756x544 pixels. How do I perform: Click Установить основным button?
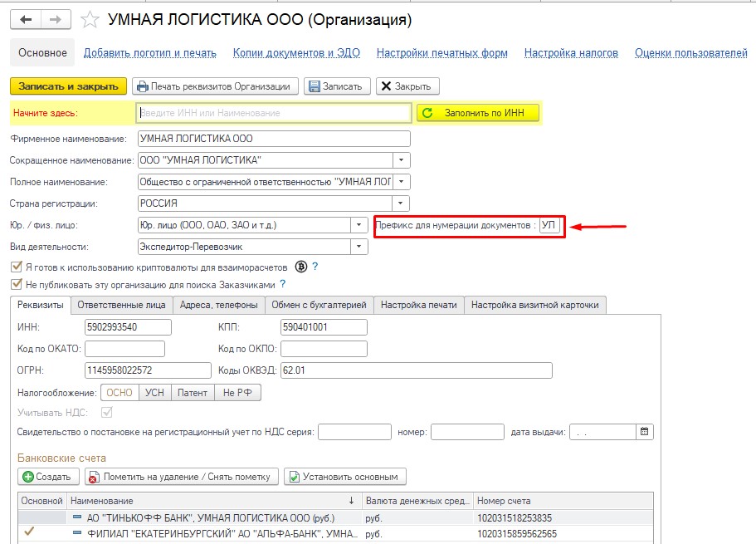click(x=344, y=477)
